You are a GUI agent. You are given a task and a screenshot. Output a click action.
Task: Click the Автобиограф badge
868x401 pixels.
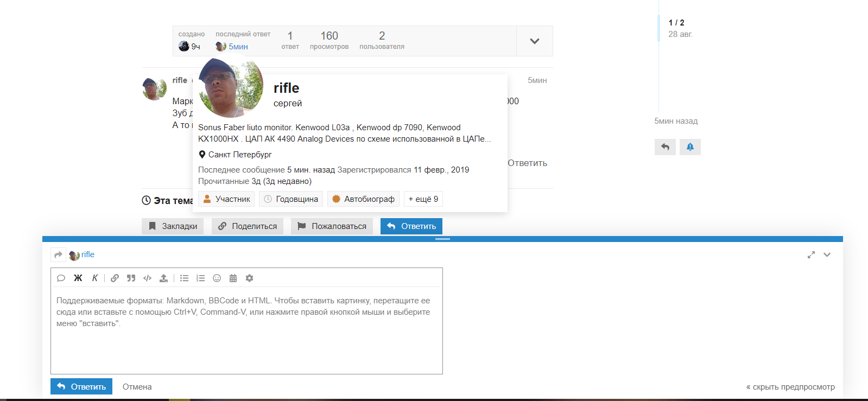pyautogui.click(x=363, y=199)
